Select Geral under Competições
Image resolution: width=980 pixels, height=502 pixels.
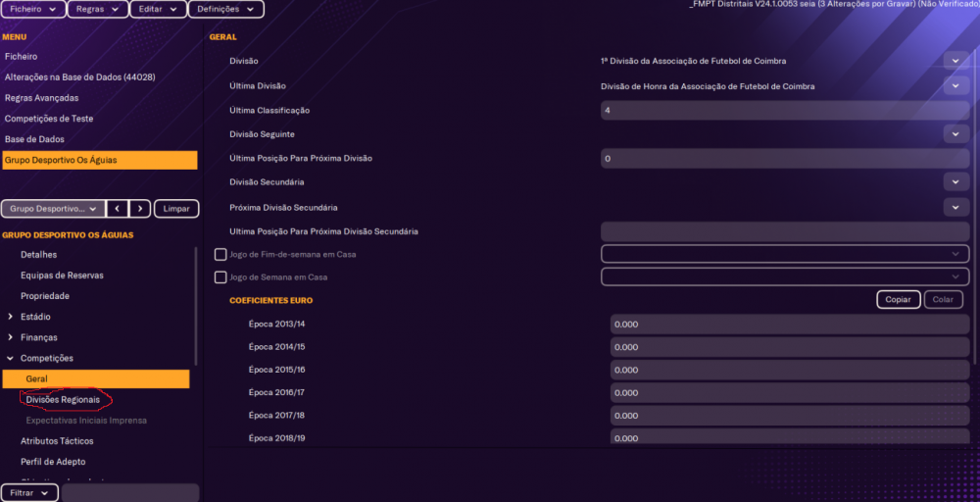pos(96,378)
